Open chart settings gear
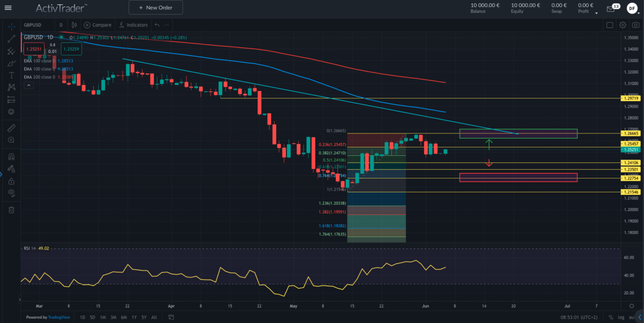Screen dimensions: 644x323 point(623,25)
